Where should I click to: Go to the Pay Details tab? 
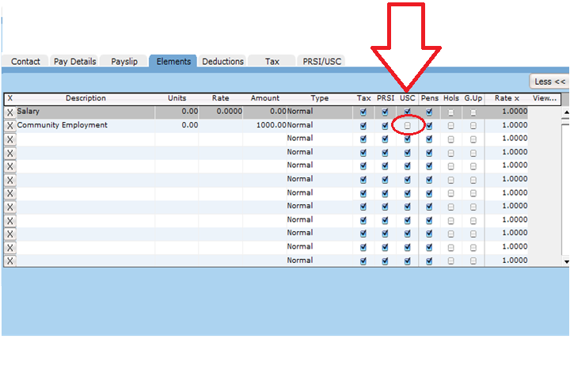pos(74,62)
